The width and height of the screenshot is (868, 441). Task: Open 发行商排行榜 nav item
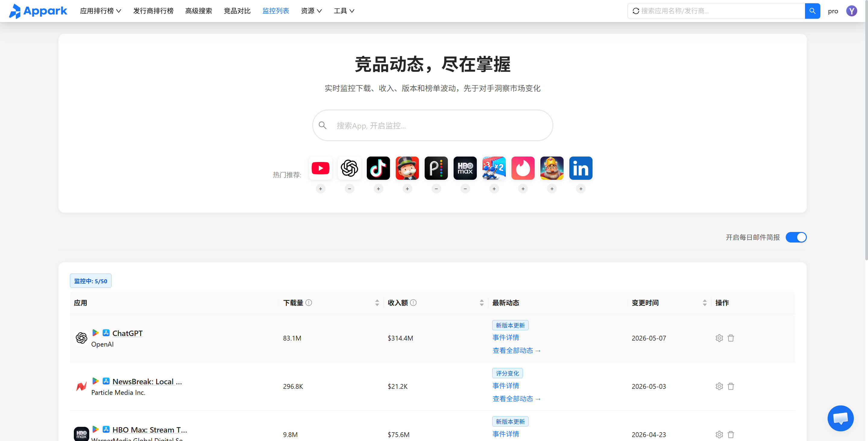153,11
